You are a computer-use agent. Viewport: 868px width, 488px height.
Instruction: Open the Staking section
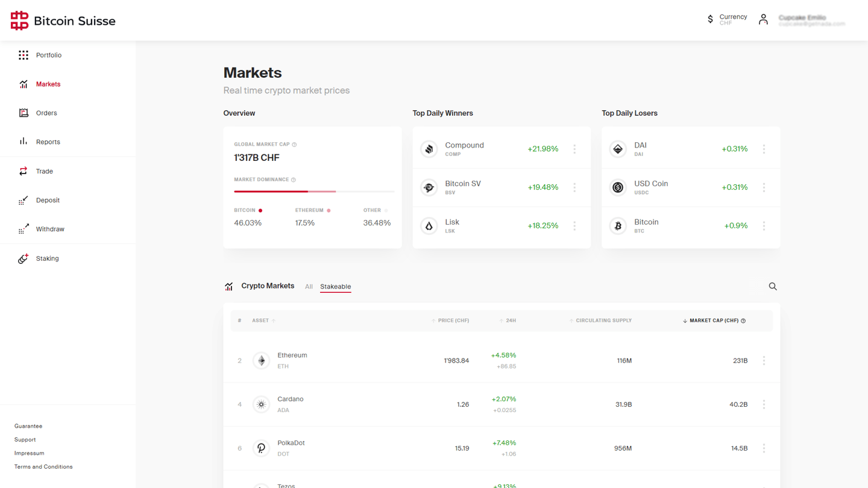coord(47,258)
